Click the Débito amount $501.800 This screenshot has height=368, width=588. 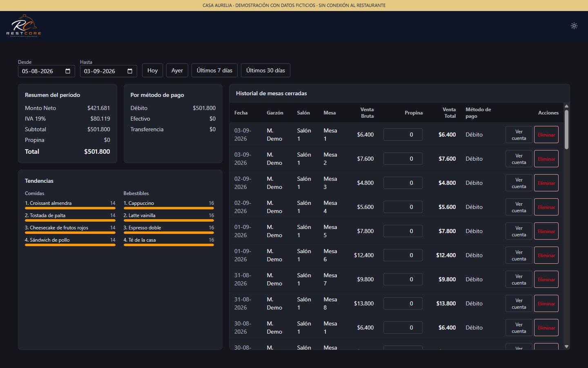point(204,108)
